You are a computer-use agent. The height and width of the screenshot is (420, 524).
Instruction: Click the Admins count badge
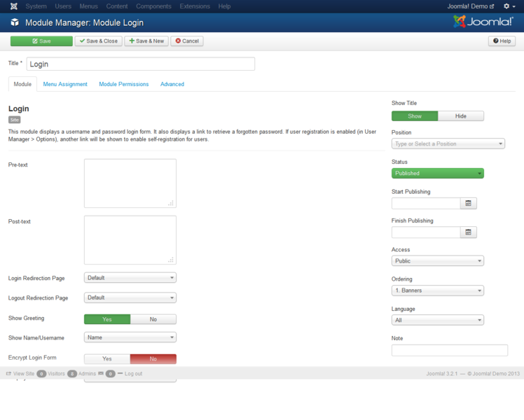click(x=72, y=374)
